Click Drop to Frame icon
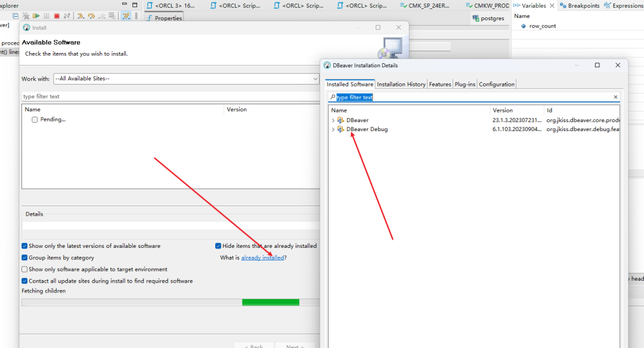644x348 pixels. pyautogui.click(x=112, y=16)
